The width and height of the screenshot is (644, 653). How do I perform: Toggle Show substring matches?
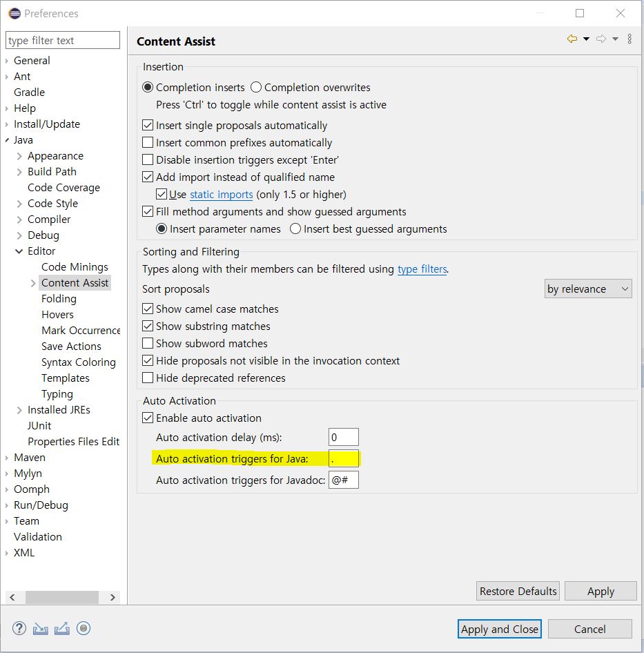pyautogui.click(x=148, y=326)
